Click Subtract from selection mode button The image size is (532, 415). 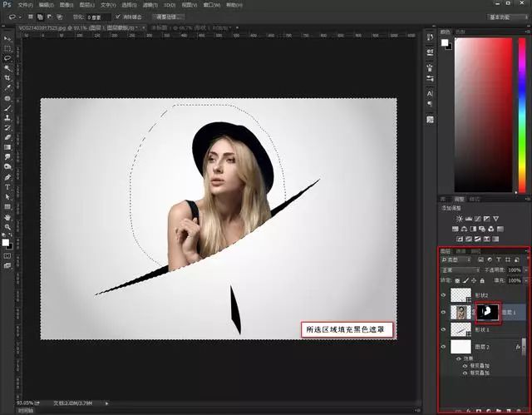pyautogui.click(x=50, y=17)
